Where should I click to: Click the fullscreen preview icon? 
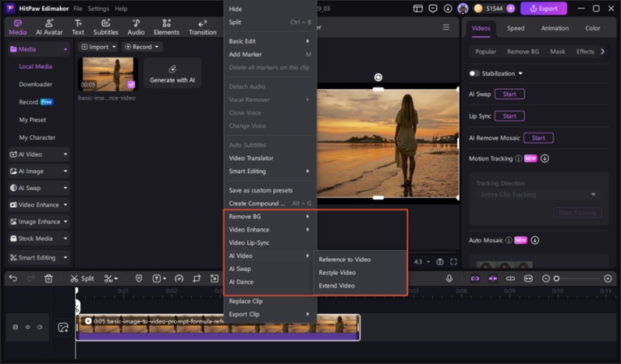pyautogui.click(x=453, y=262)
